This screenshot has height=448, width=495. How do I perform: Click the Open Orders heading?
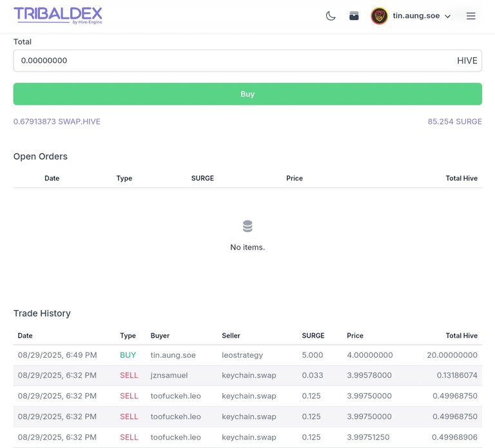tap(41, 157)
